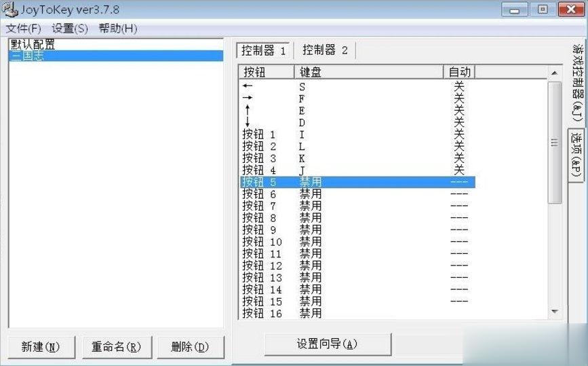Launch the 设置向导(A) wizard button
Viewport: 588px width, 366px height.
tap(328, 344)
